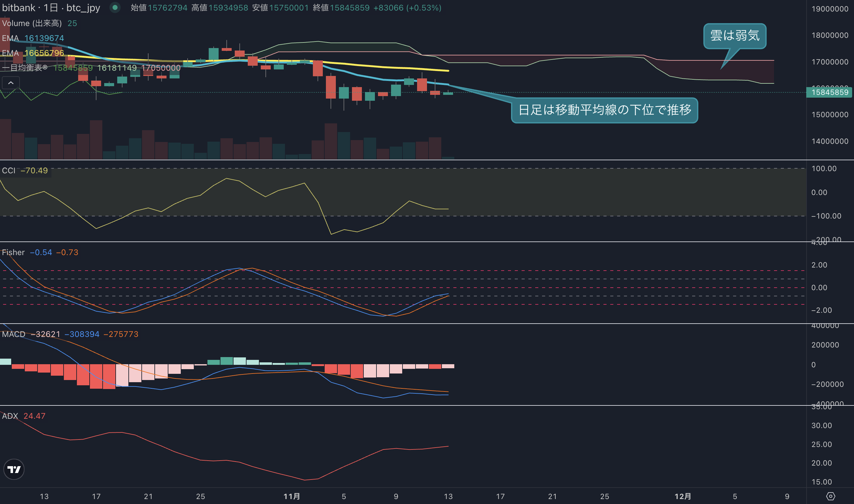Select the 日足は移動平均線の下位で推移 callout
Viewport: 854px width, 504px height.
click(x=605, y=110)
